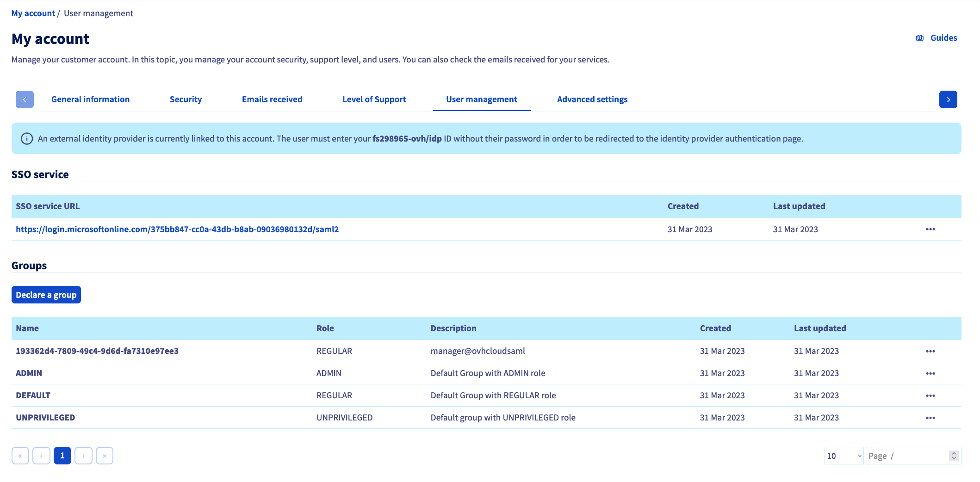Screen dimensions: 980x482
Task: Open the Level of Support tab
Action: pos(374,99)
